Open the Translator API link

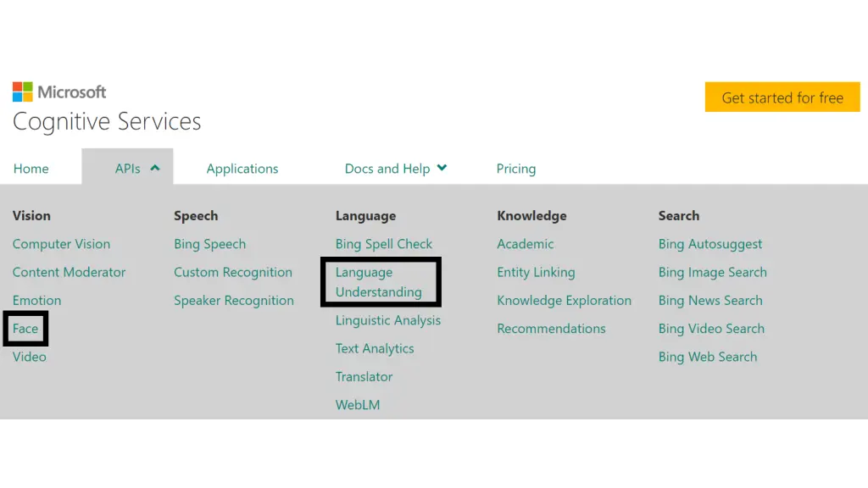click(364, 377)
